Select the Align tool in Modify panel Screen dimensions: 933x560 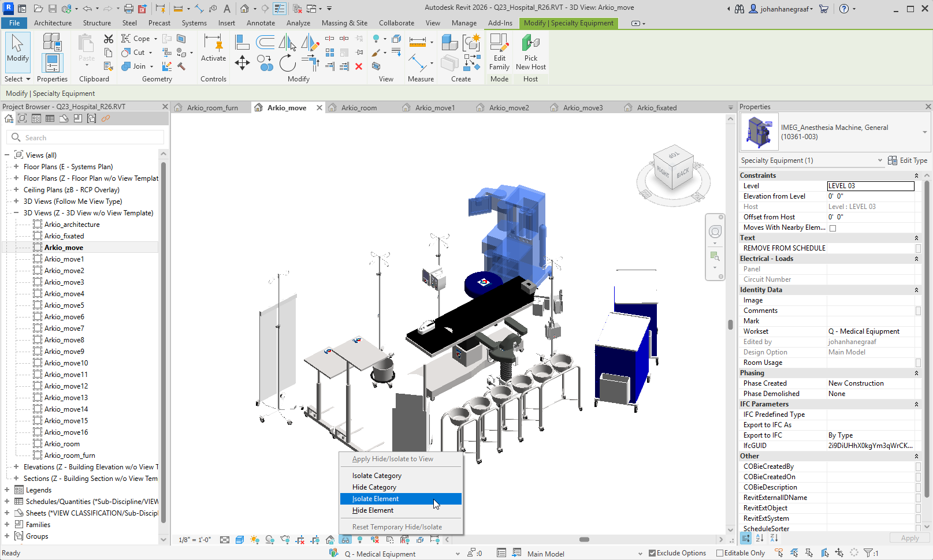click(243, 42)
